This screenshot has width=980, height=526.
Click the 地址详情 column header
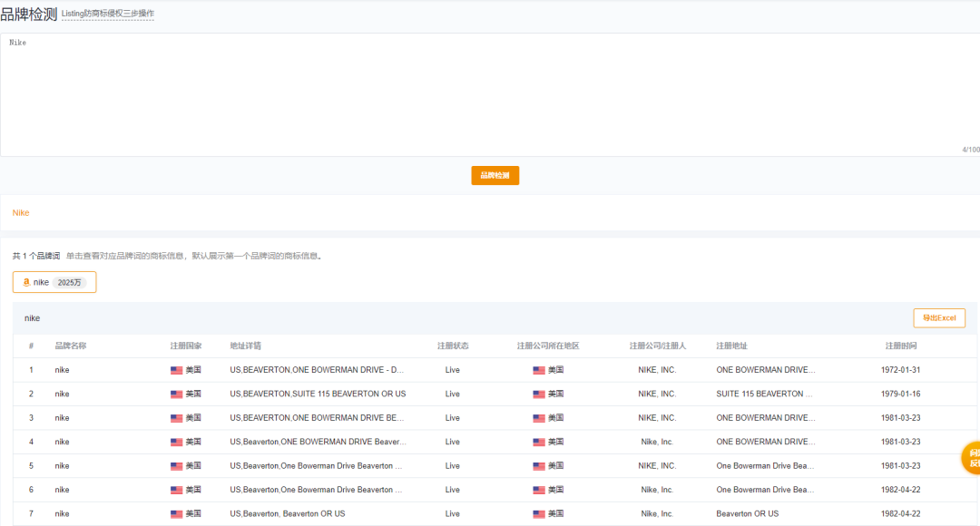pos(246,346)
